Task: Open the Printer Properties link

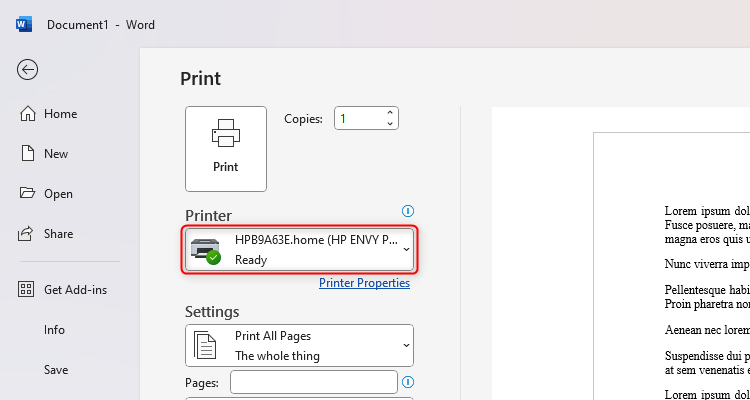Action: 364,283
